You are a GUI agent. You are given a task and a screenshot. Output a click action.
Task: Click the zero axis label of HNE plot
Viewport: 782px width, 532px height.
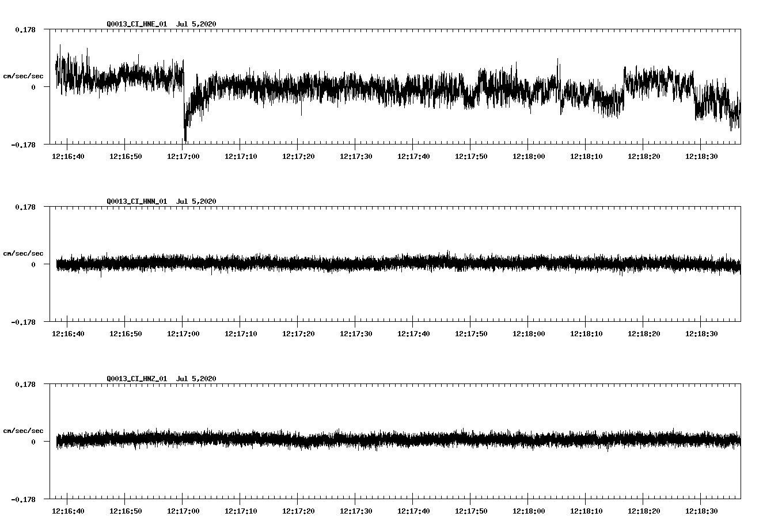tap(33, 88)
